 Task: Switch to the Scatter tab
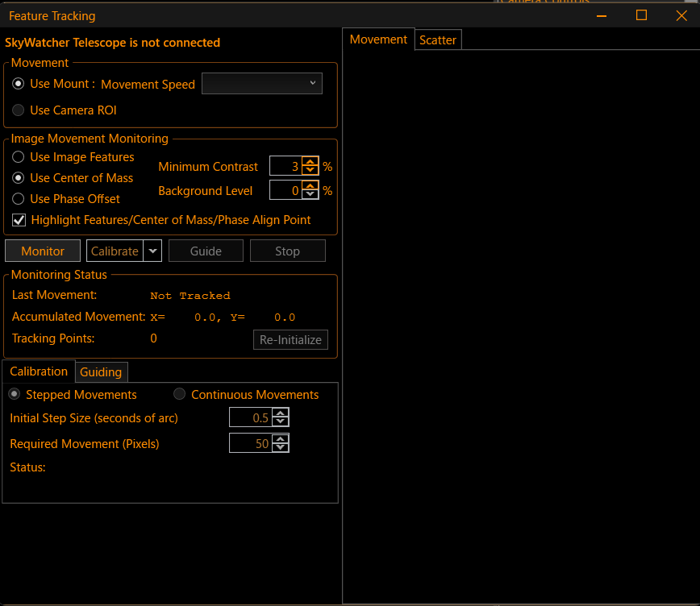click(438, 40)
